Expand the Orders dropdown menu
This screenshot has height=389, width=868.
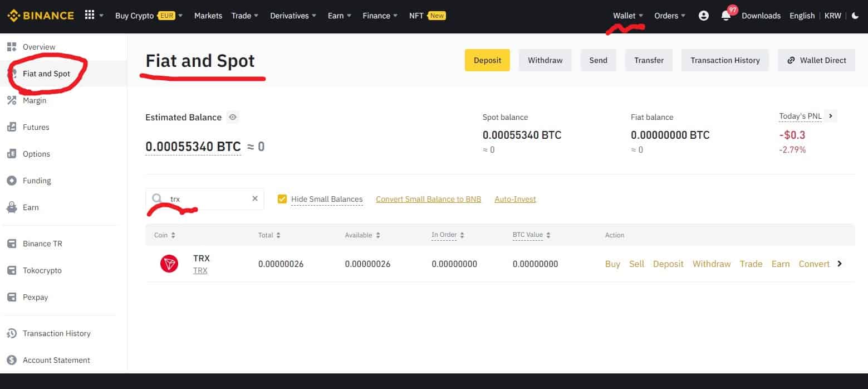[x=669, y=16]
